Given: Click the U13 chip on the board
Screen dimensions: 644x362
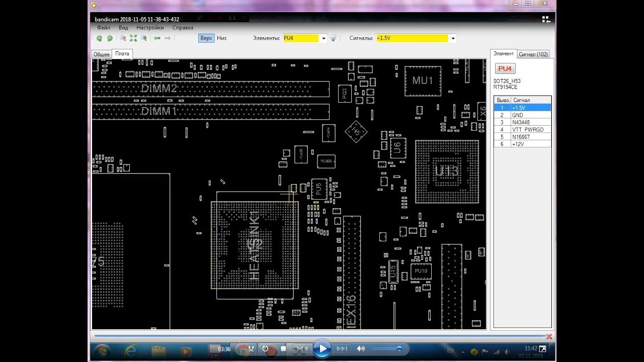Looking at the screenshot, I should click(447, 171).
